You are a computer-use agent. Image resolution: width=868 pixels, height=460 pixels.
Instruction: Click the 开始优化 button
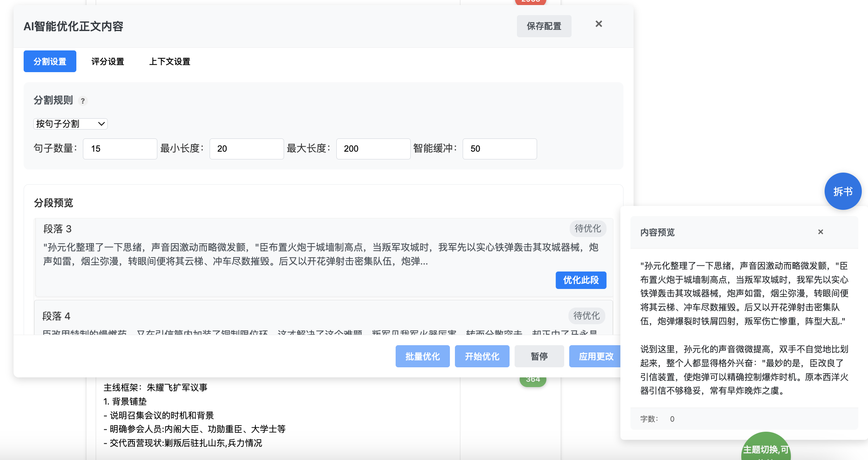[x=482, y=356]
